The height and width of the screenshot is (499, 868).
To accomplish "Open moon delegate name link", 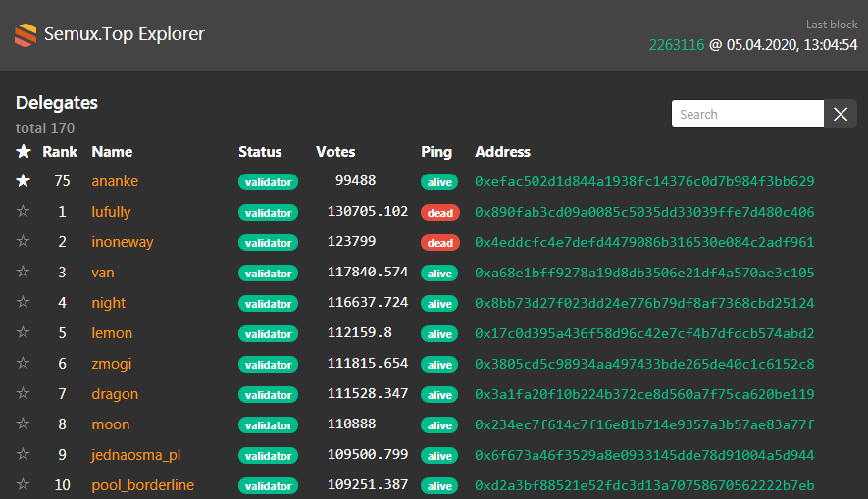I will [x=111, y=424].
